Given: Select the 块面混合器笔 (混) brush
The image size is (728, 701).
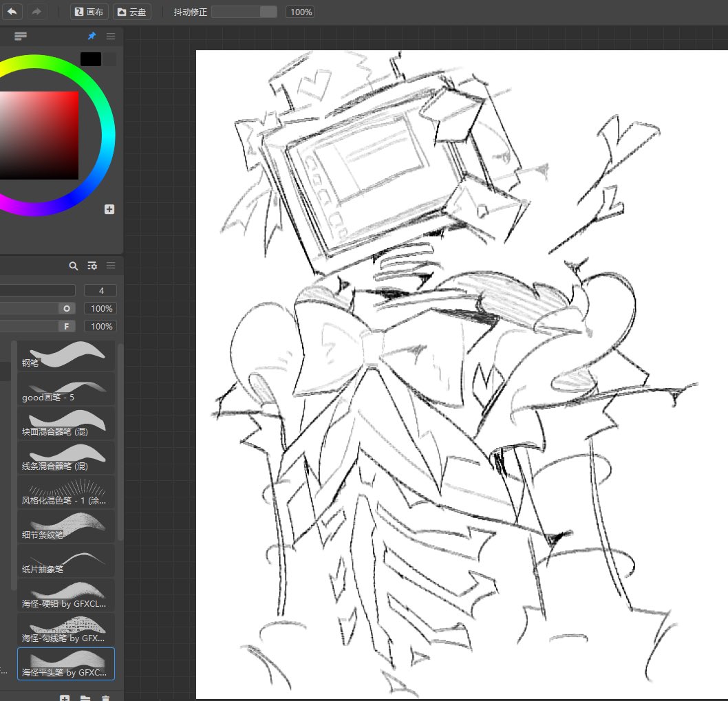Looking at the screenshot, I should [x=66, y=424].
